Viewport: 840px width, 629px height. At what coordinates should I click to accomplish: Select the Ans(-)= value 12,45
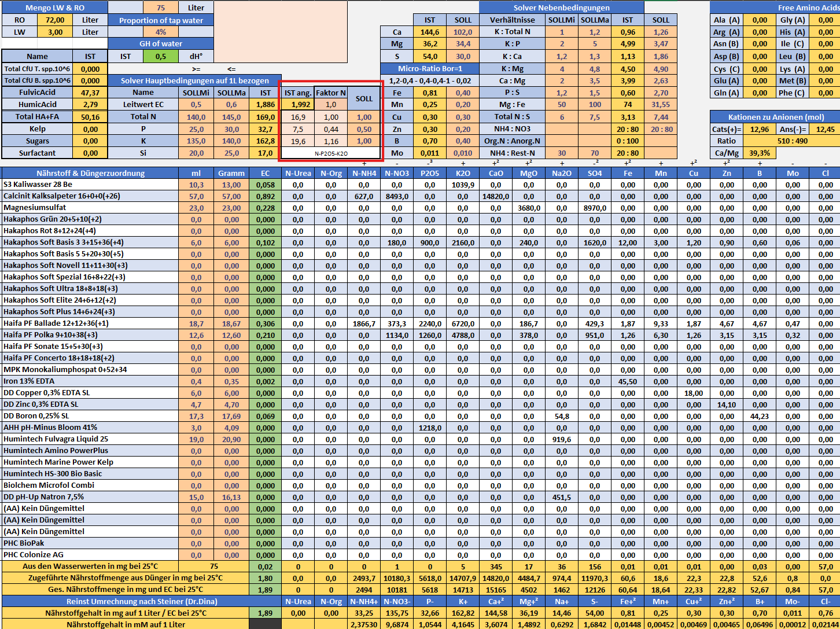click(826, 130)
